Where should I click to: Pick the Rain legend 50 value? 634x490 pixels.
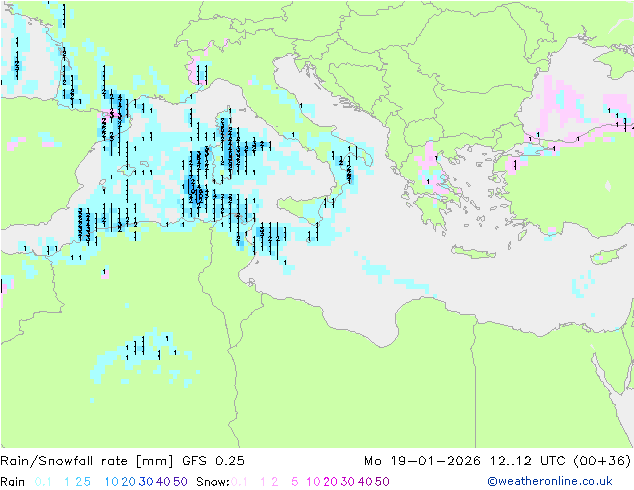coord(180,482)
